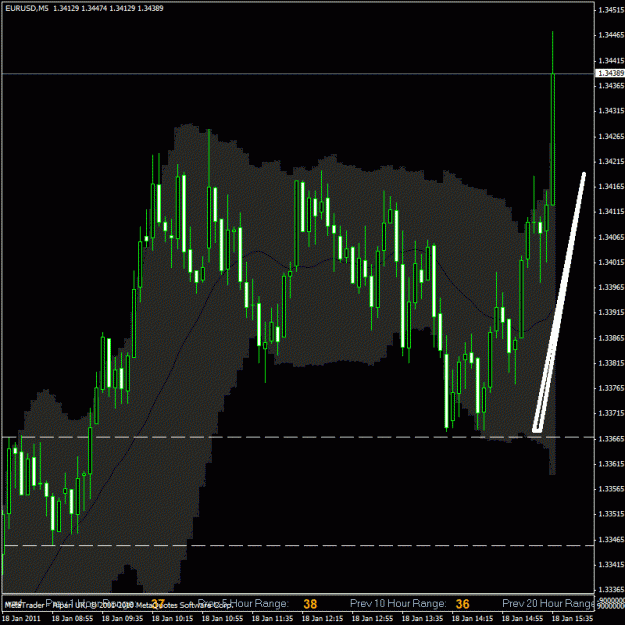The height and width of the screenshot is (625, 625).
Task: Click the 1.33865 price axis label
Action: click(x=611, y=338)
